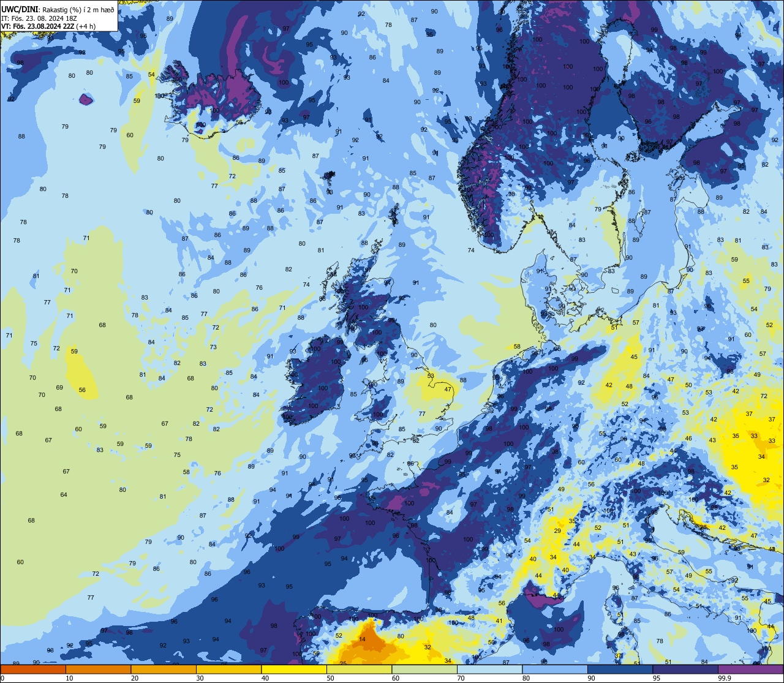Click the '56' value in the Atlantic yellow patch
Viewport: 784px width, 683px height.
coord(82,390)
